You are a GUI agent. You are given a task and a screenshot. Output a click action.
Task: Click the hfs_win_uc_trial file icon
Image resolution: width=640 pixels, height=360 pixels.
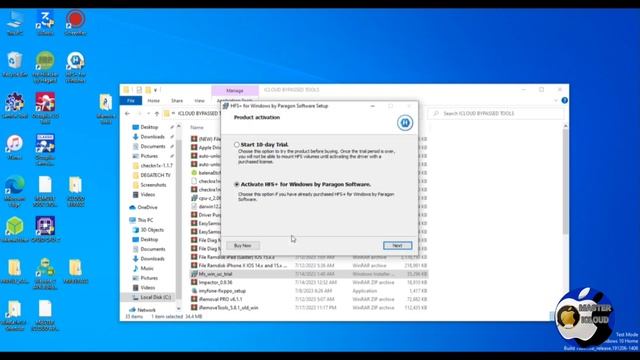pyautogui.click(x=194, y=274)
